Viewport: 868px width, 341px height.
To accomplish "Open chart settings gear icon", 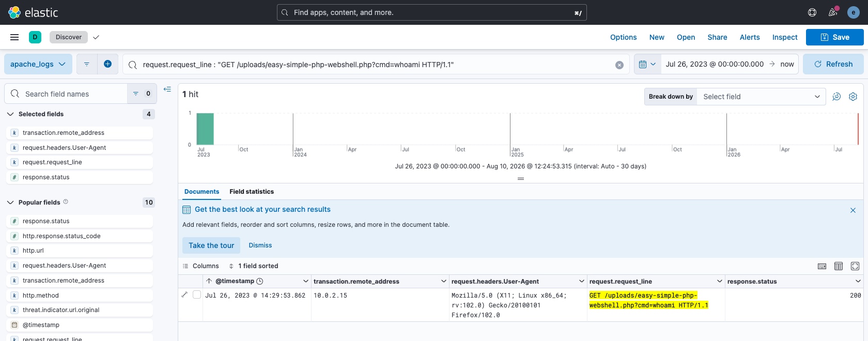I will 853,97.
